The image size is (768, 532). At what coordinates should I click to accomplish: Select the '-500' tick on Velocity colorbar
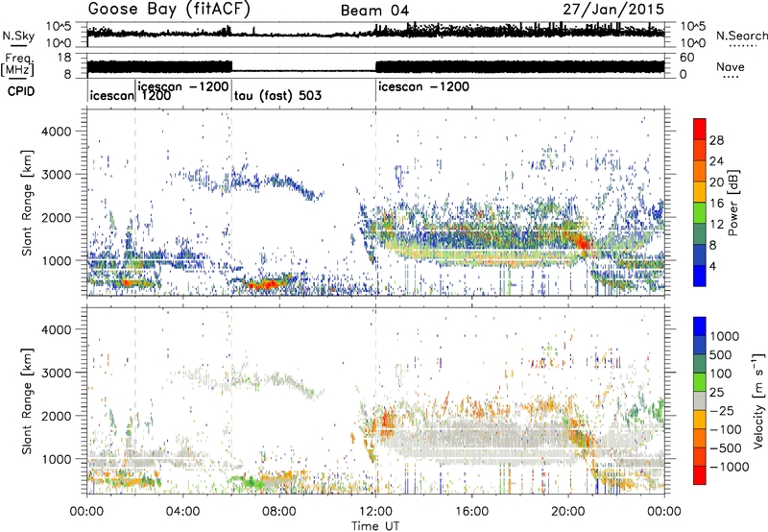pyautogui.click(x=726, y=448)
